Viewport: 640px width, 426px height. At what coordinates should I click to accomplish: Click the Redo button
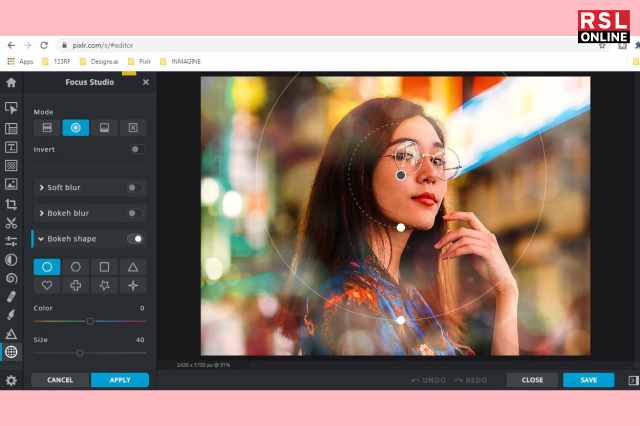pos(471,380)
